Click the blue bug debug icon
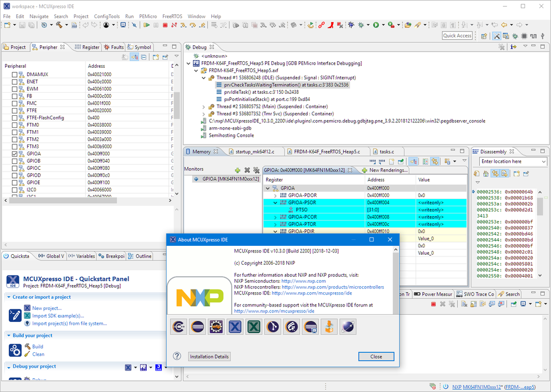The height and width of the screenshot is (392, 551). coord(351,25)
